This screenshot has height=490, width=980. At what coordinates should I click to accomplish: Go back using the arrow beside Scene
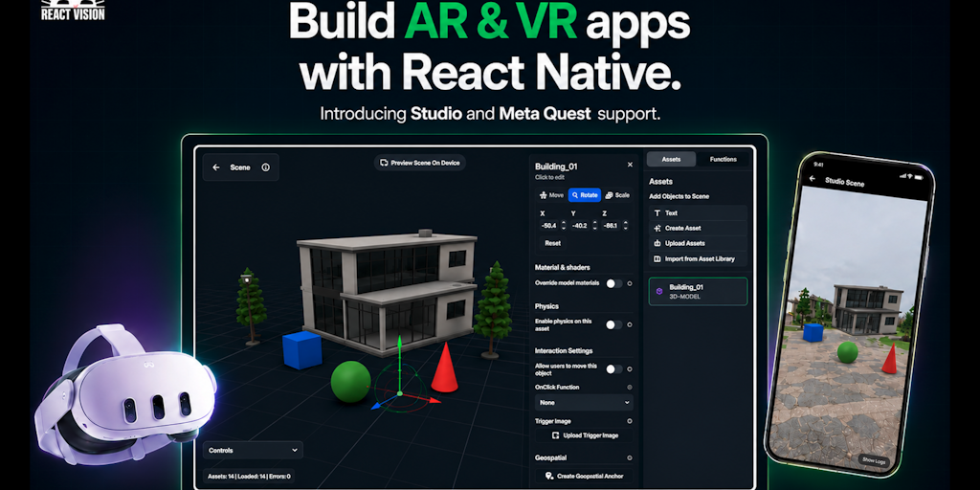(216, 167)
